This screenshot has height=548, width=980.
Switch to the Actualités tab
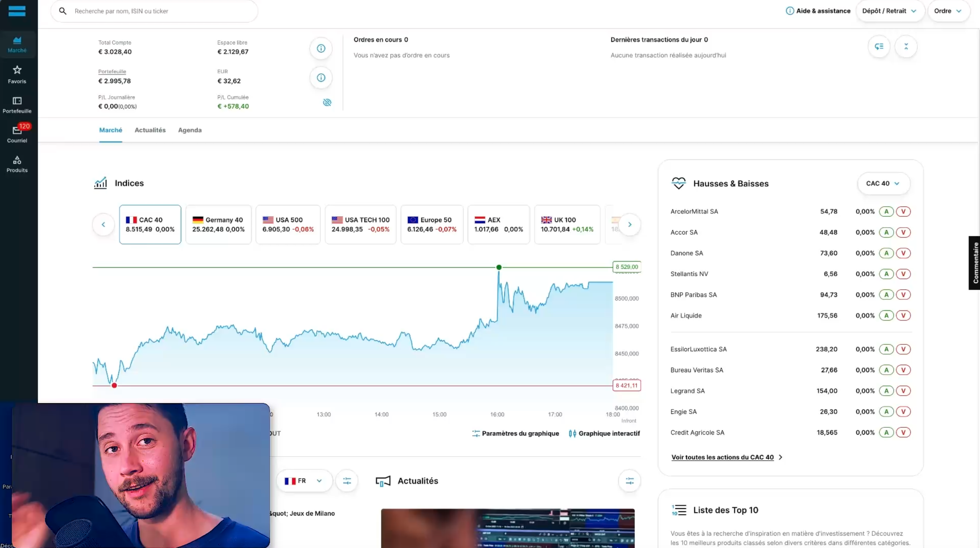[x=150, y=130]
